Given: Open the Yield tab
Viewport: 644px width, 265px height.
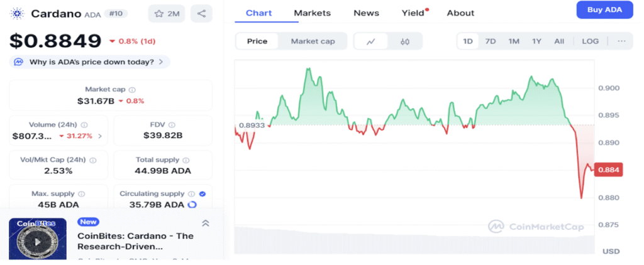Looking at the screenshot, I should click(x=414, y=13).
